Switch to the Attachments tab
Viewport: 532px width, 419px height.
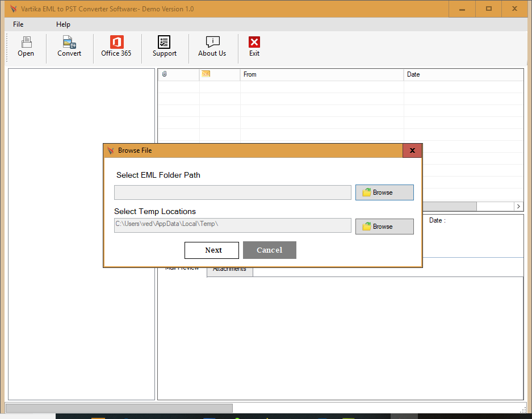click(230, 271)
